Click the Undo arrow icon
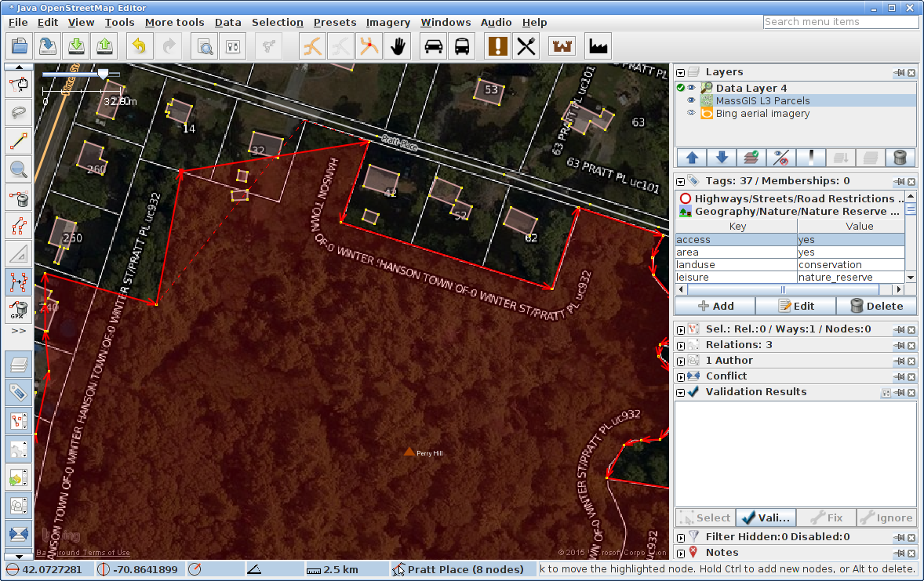924x581 pixels. tap(139, 46)
